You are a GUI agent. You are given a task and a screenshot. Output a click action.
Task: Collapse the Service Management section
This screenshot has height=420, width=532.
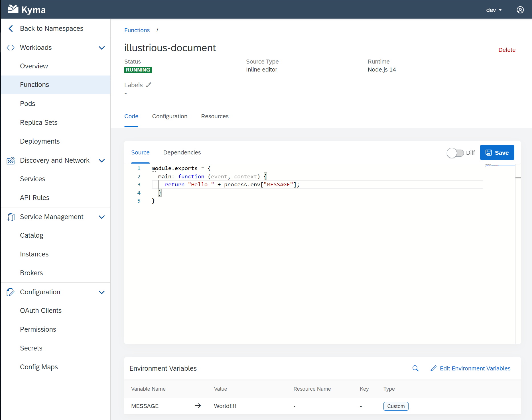102,217
